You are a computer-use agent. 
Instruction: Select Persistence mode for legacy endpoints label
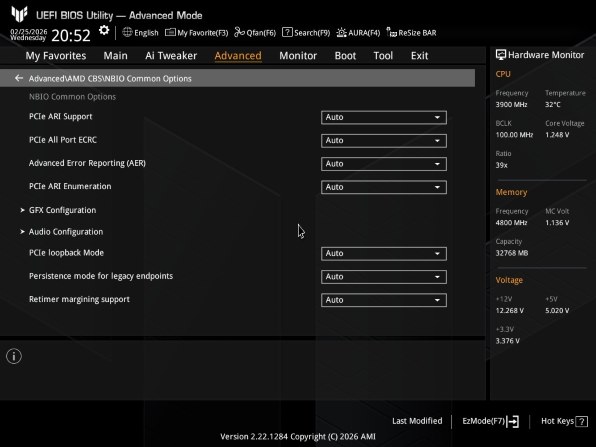click(101, 276)
